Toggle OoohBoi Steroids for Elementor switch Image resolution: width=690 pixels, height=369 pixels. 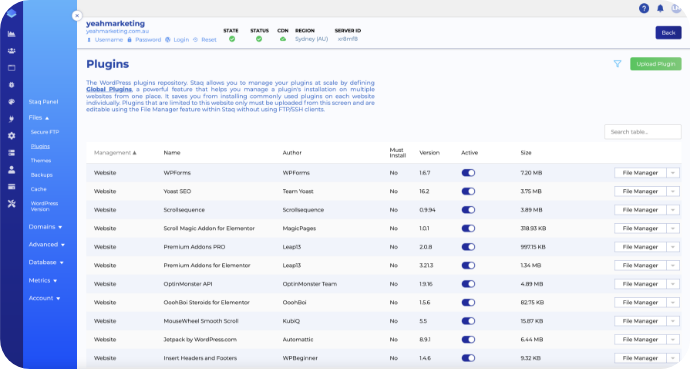468,303
